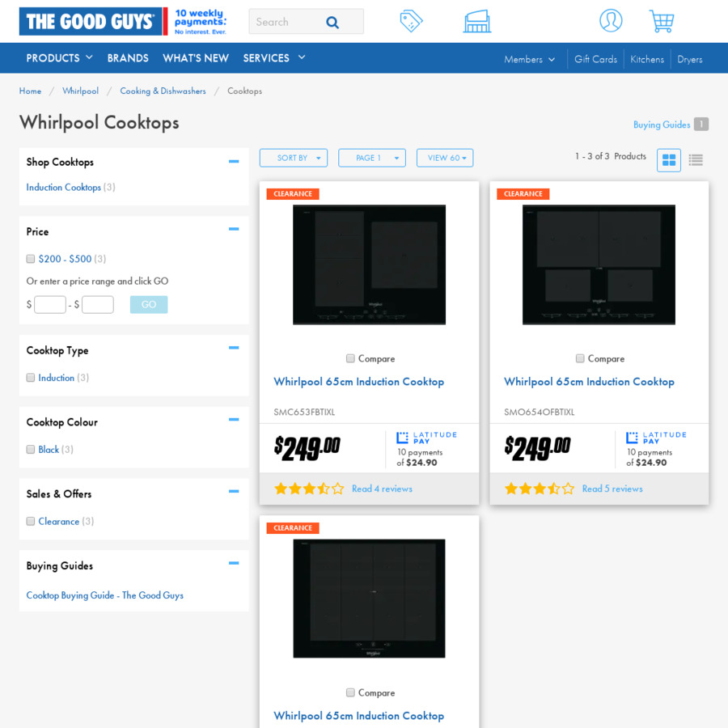The image size is (728, 728).
Task: Open the View 60 dropdown
Action: click(x=445, y=158)
